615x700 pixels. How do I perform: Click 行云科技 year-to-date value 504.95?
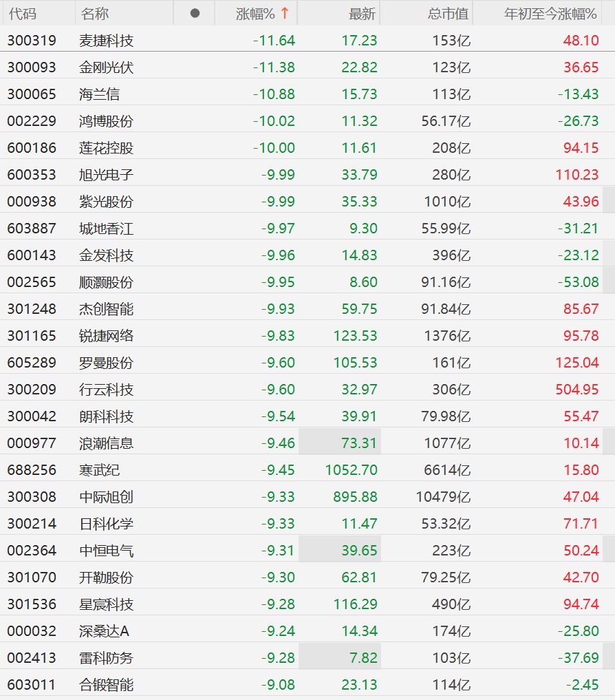[576, 390]
